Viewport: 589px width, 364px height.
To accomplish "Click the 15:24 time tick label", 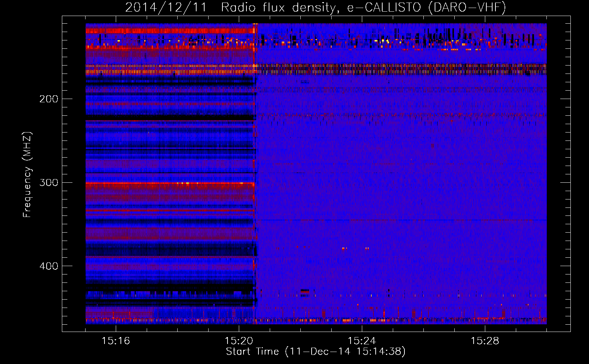I will (x=362, y=341).
